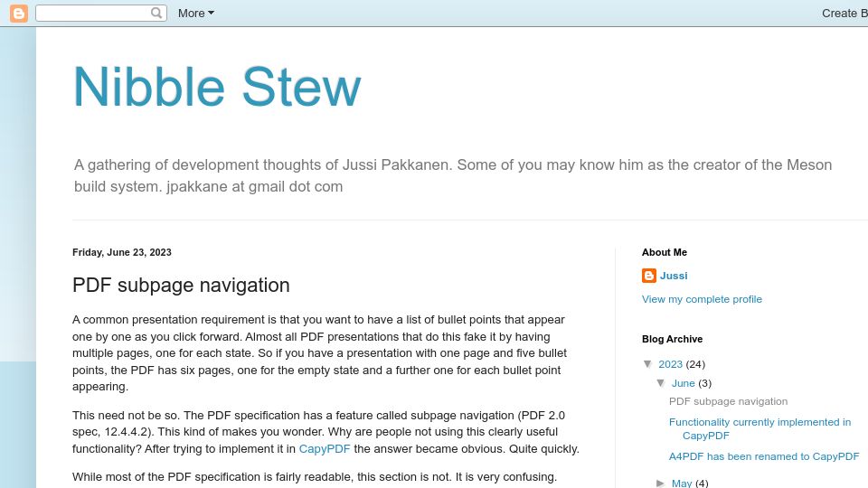The height and width of the screenshot is (488, 868).
Task: Open Jussi's profile link
Action: tap(674, 276)
